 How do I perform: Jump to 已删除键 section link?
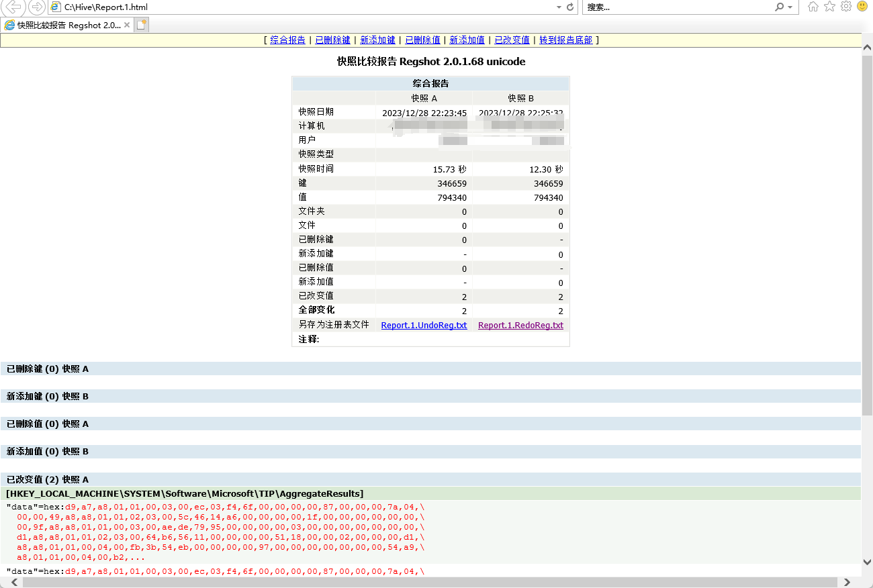pos(332,40)
